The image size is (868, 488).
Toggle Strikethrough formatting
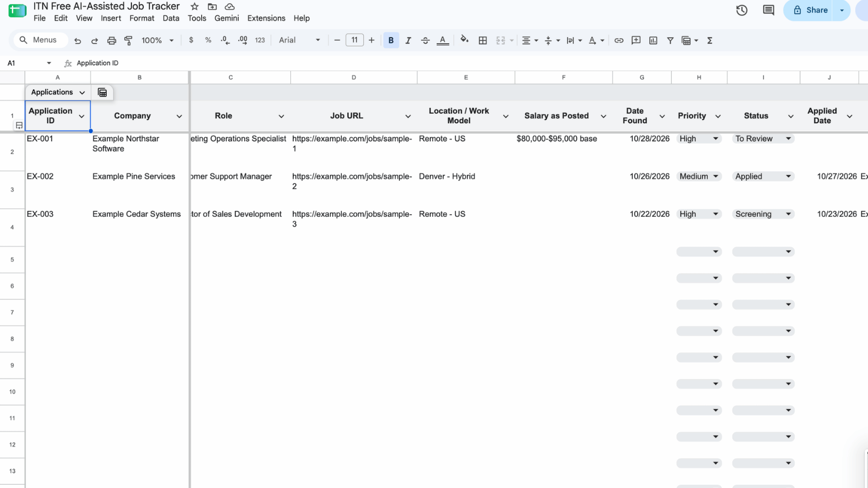(x=425, y=40)
